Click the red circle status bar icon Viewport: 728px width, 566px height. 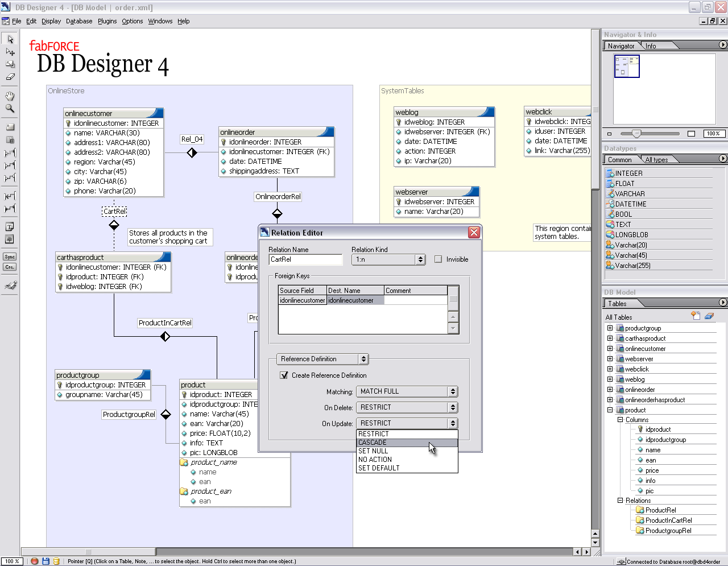click(35, 561)
